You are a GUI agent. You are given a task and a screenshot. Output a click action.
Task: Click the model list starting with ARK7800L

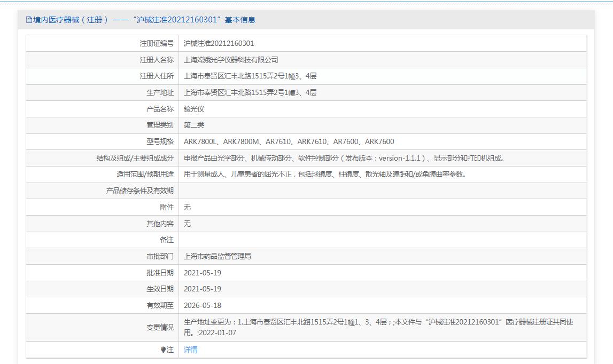click(289, 141)
